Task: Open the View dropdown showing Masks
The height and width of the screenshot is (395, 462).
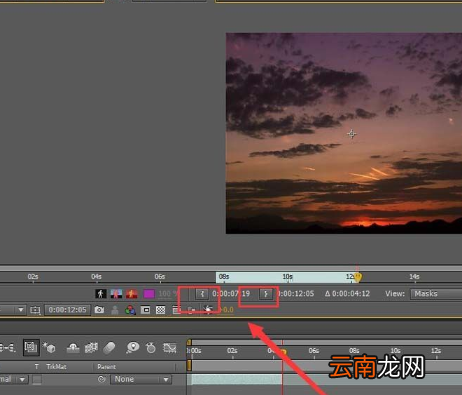Action: click(436, 294)
